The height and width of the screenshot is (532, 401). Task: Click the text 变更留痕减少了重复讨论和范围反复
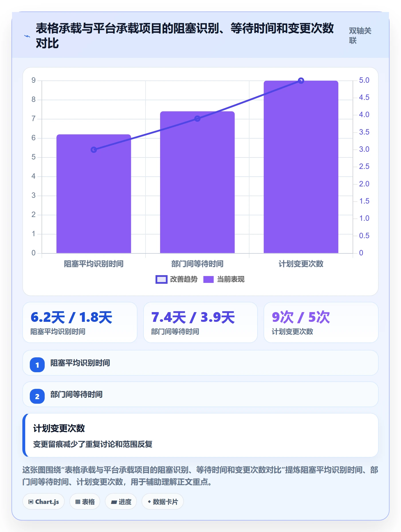(x=93, y=444)
